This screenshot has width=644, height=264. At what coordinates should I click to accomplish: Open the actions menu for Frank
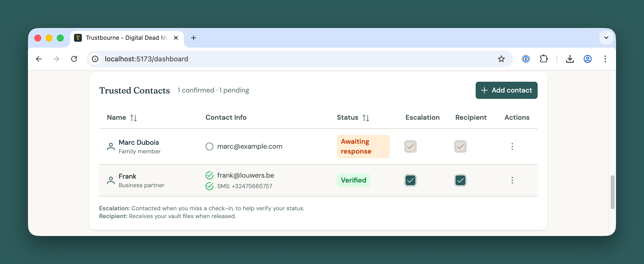(x=512, y=180)
